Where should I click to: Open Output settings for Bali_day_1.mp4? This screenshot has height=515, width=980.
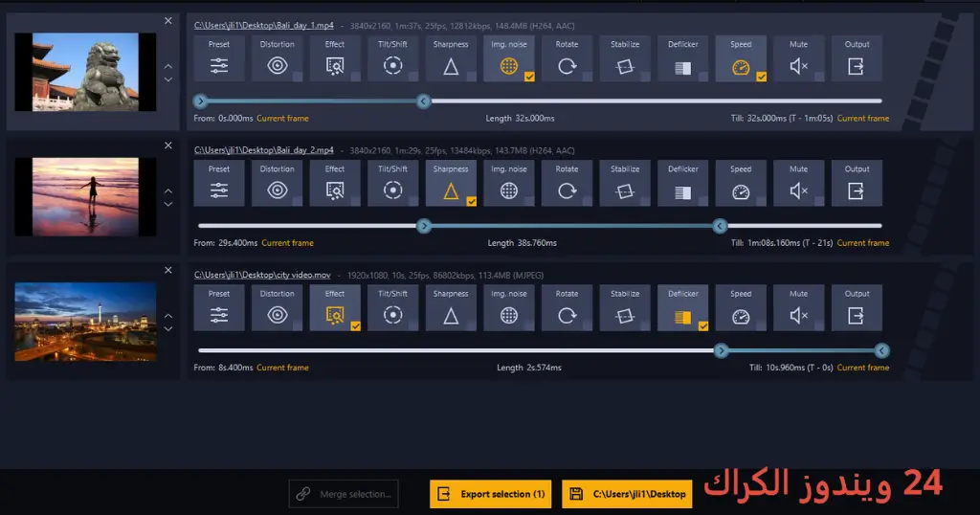point(857,58)
